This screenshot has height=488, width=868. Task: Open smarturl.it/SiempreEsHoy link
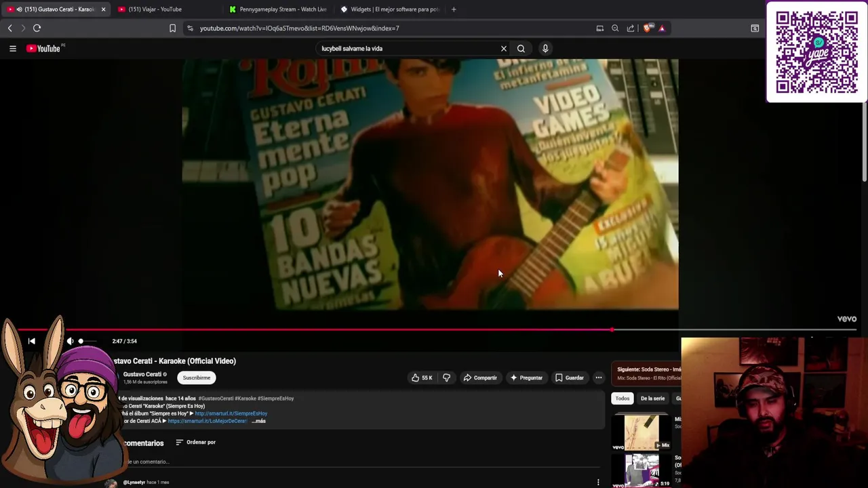pos(231,413)
